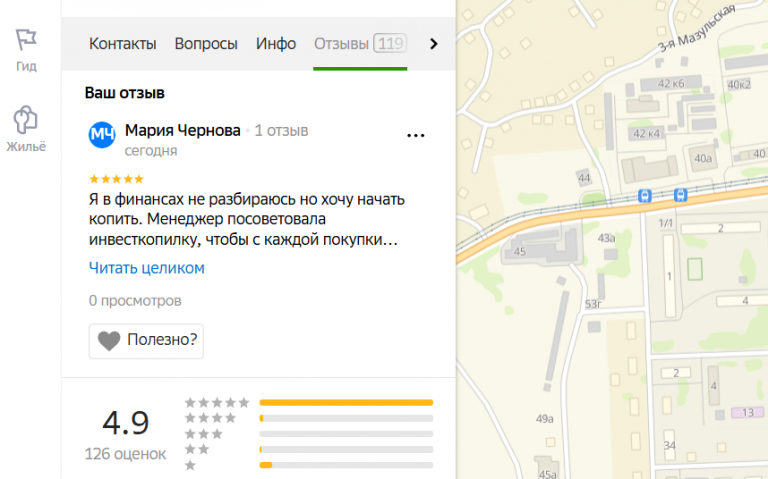The image size is (768, 479).
Task: Switch to the Контакты tab
Action: [x=122, y=44]
